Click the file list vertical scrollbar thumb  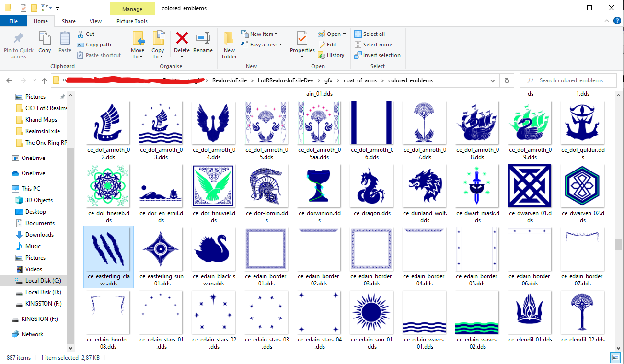point(619,245)
